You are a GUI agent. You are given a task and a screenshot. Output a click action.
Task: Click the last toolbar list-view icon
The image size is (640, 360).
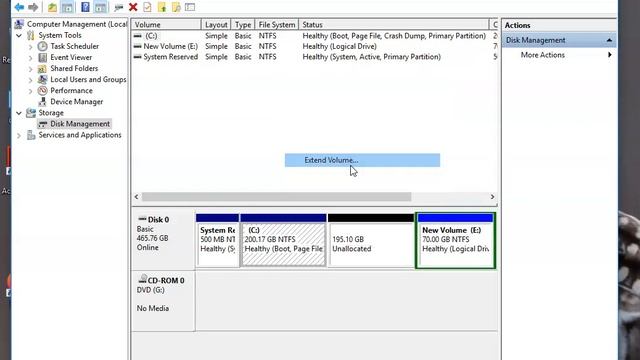point(190,7)
